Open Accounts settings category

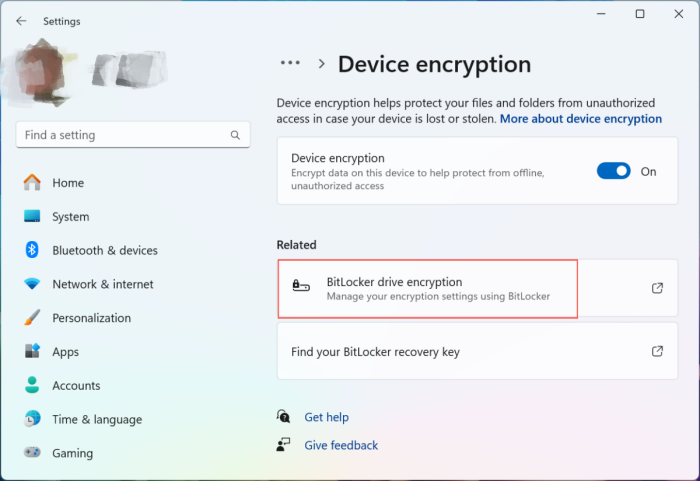pos(76,386)
